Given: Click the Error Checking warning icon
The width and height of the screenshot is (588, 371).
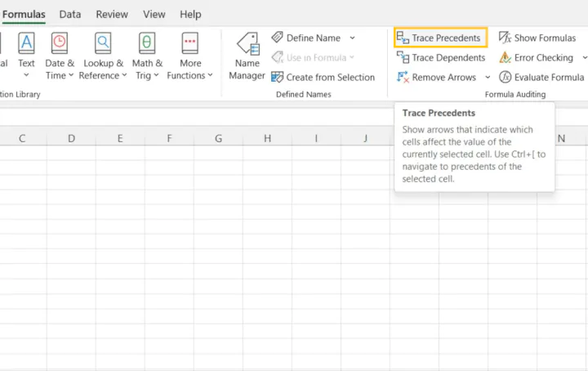Looking at the screenshot, I should 506,57.
